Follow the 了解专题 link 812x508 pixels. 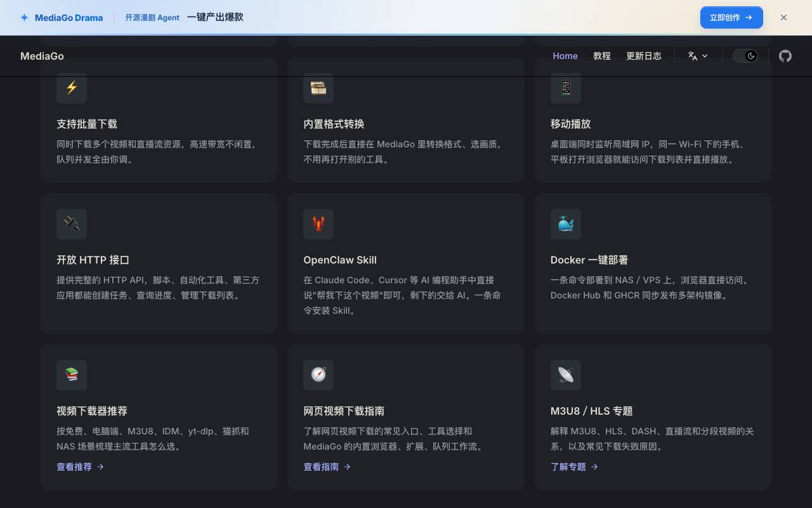[x=575, y=467]
